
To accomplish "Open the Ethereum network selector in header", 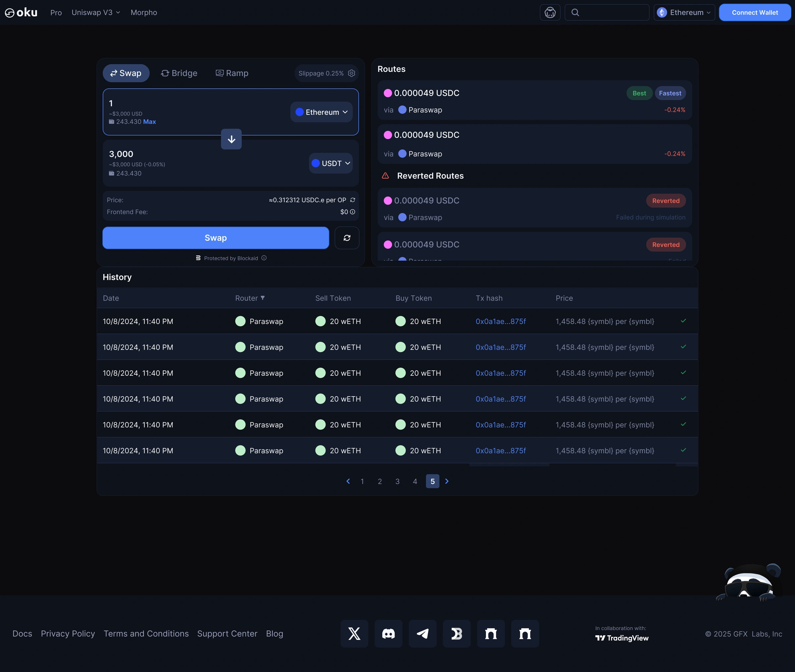I will pos(684,13).
